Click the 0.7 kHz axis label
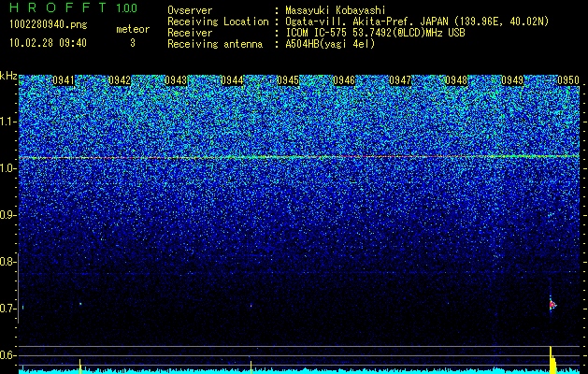The width and height of the screenshot is (588, 374). pos(7,309)
